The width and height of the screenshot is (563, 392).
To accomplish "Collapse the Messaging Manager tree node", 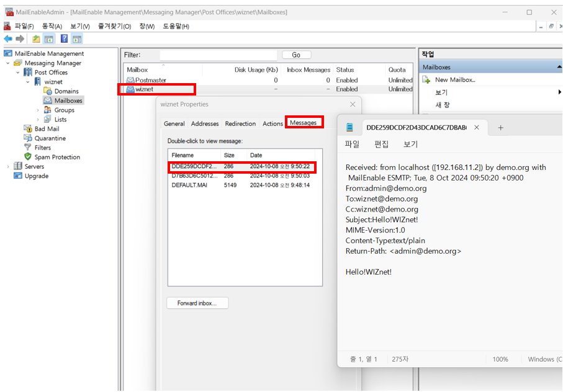I will 8,63.
